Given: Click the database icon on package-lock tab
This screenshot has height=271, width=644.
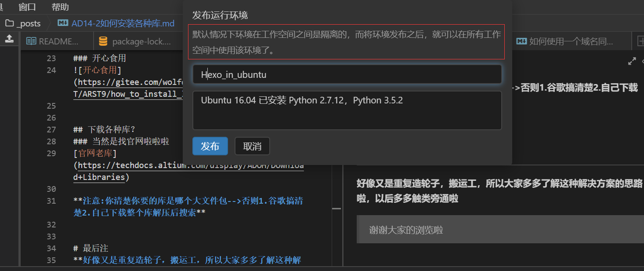Looking at the screenshot, I should click(x=103, y=41).
